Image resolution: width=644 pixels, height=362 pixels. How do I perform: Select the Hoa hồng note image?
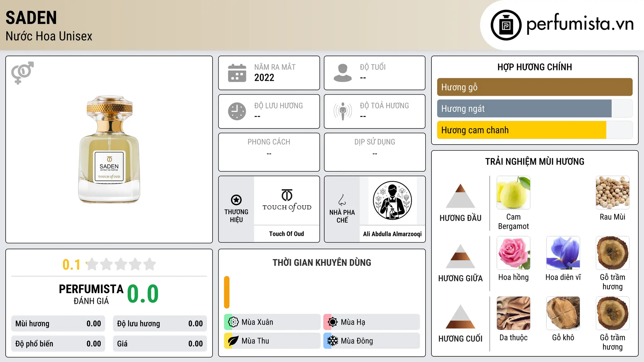(514, 253)
